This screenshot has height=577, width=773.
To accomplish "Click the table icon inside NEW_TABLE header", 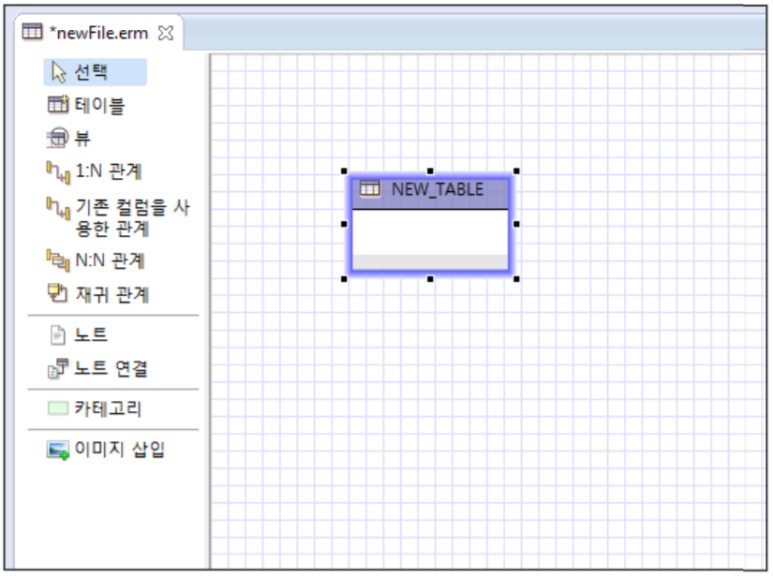I will click(370, 189).
